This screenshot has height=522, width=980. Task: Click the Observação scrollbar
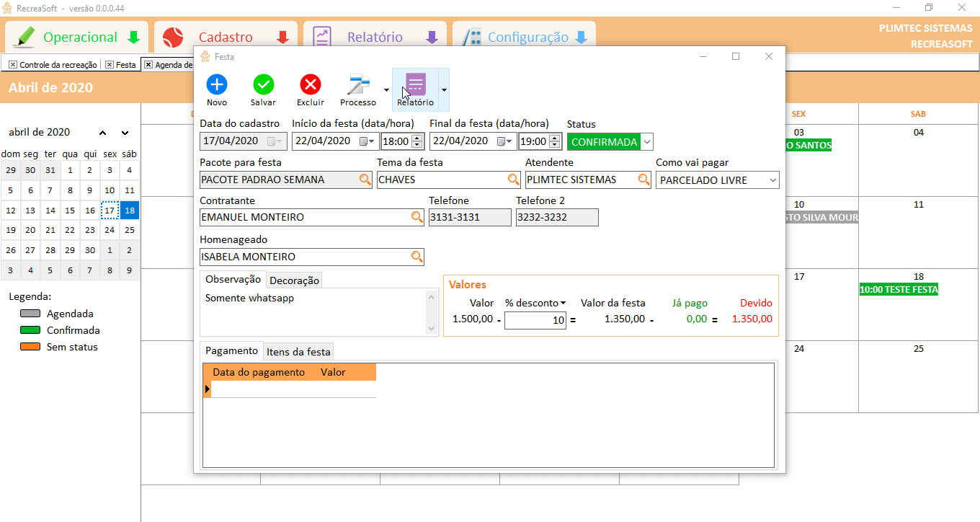coord(432,312)
